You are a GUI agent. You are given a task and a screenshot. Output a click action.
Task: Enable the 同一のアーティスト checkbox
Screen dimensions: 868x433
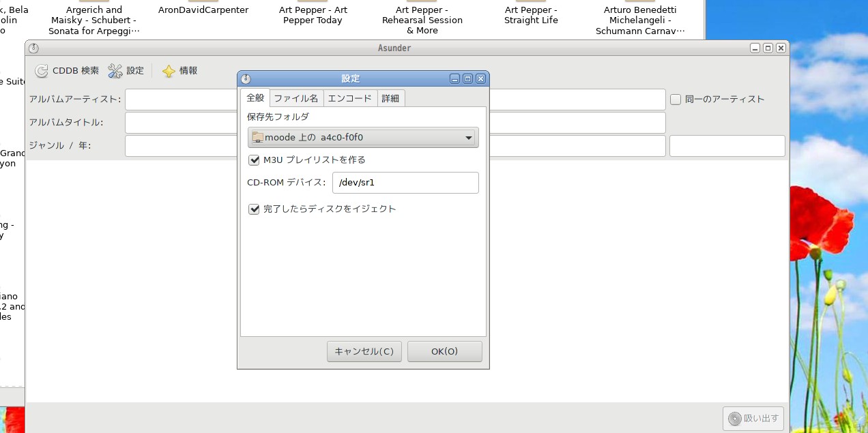[x=676, y=100]
